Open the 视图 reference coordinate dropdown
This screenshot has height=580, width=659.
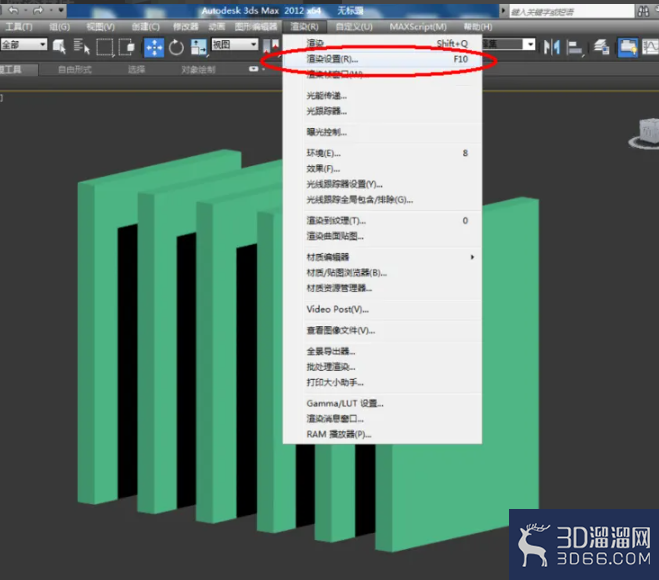[235, 44]
